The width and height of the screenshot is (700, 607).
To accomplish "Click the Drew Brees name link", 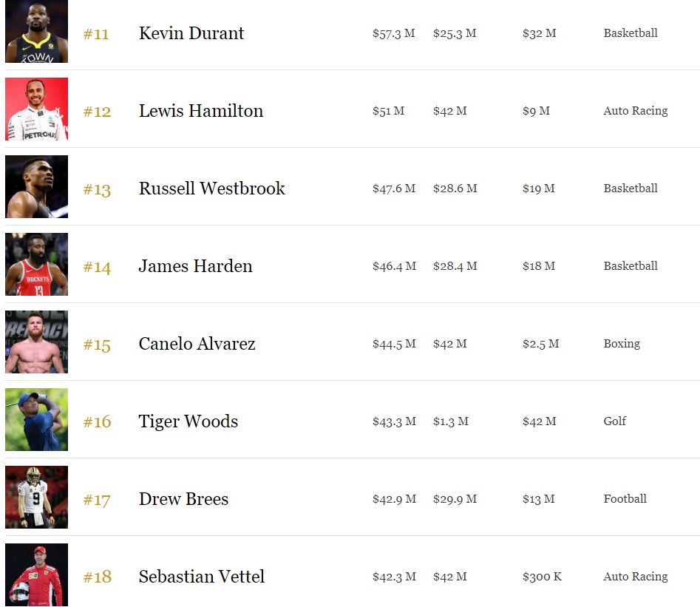I will (x=183, y=499).
